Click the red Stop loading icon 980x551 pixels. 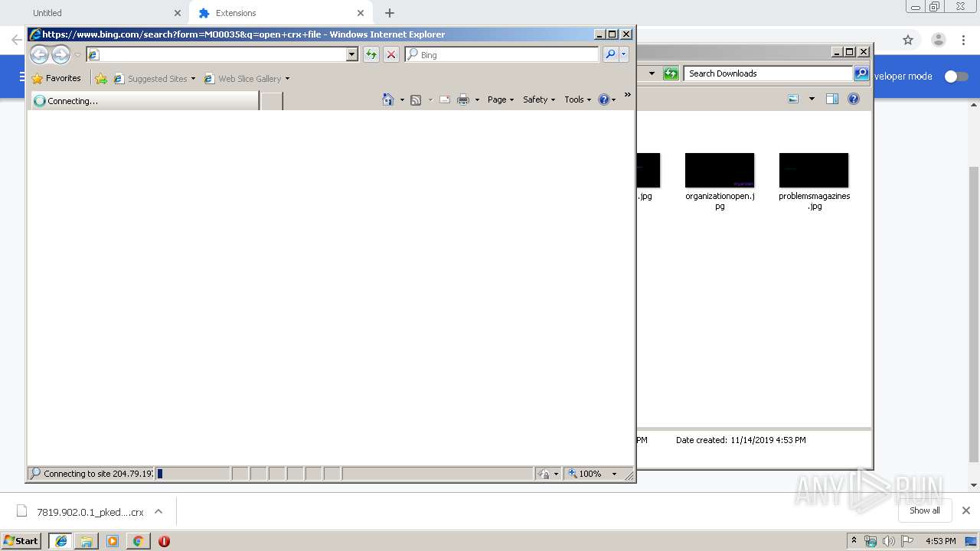pos(391,54)
